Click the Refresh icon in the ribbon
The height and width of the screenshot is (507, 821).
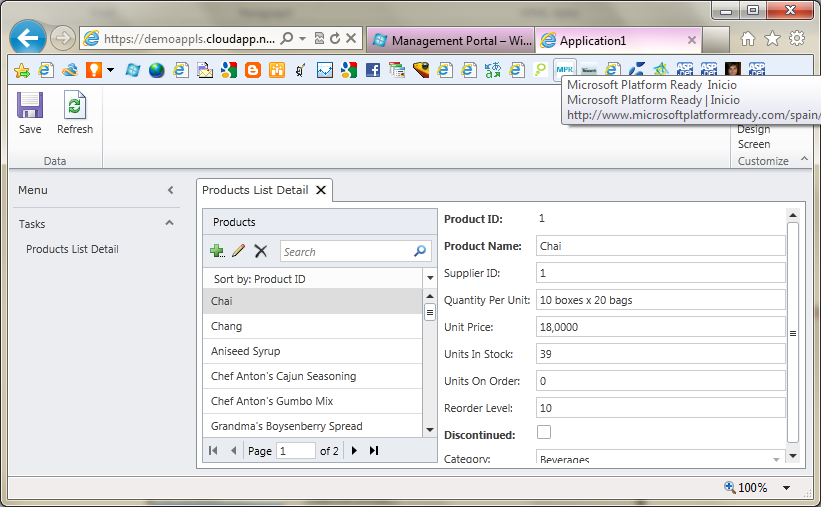click(74, 106)
